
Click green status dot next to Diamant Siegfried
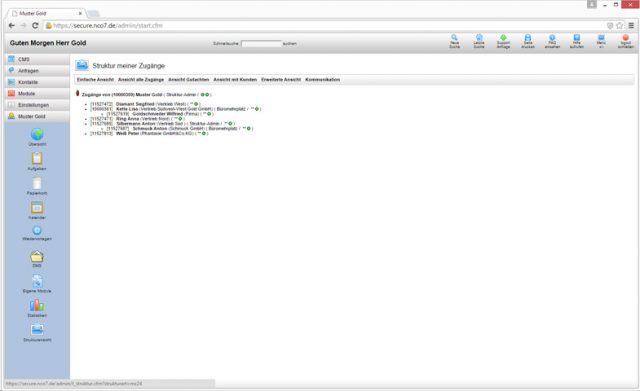click(x=196, y=104)
